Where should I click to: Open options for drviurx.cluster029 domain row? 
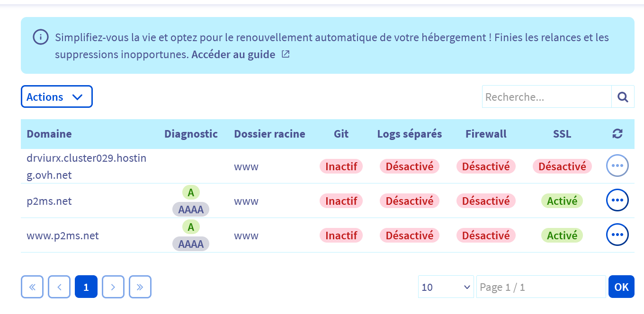click(617, 166)
